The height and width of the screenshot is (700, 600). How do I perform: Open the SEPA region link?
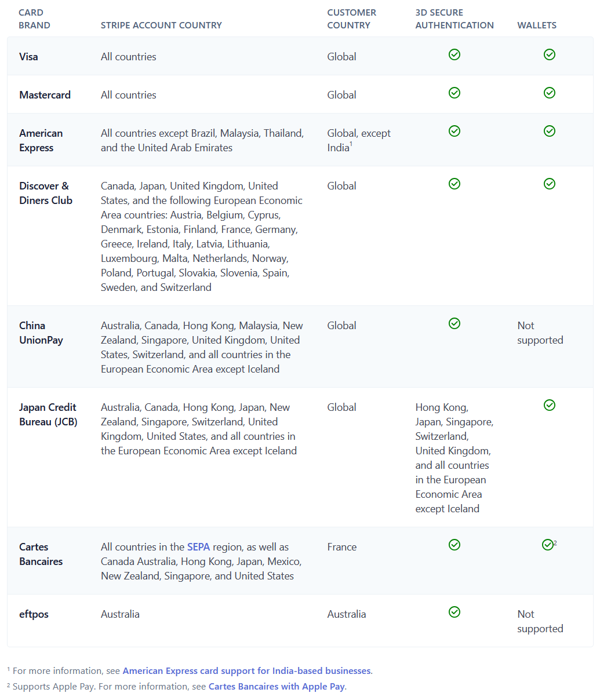click(x=198, y=547)
